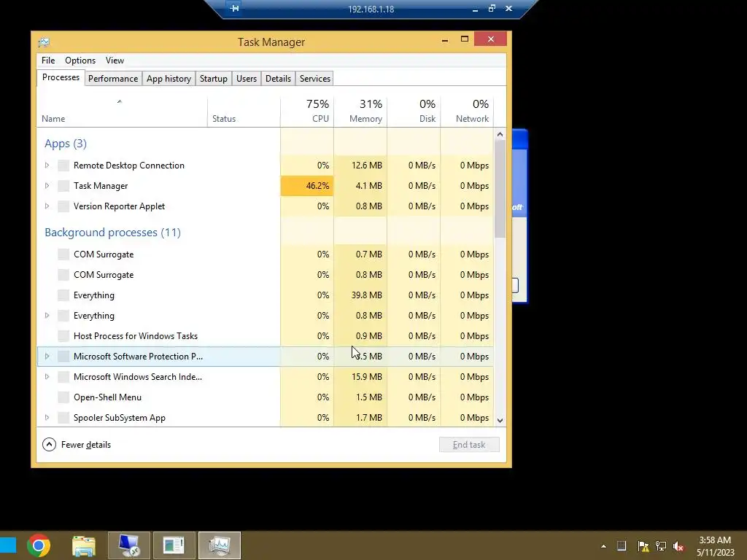Image resolution: width=747 pixels, height=560 pixels.
Task: Click the Open-Shell Menu process icon
Action: pos(63,397)
